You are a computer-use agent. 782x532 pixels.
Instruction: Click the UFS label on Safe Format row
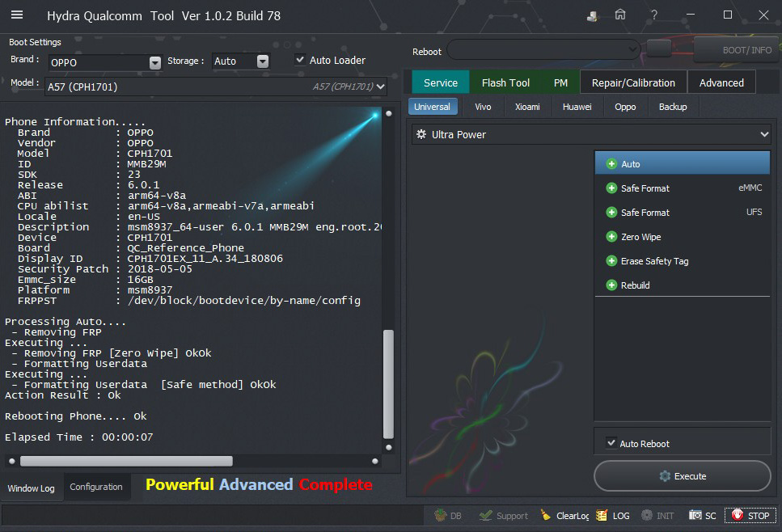point(754,213)
